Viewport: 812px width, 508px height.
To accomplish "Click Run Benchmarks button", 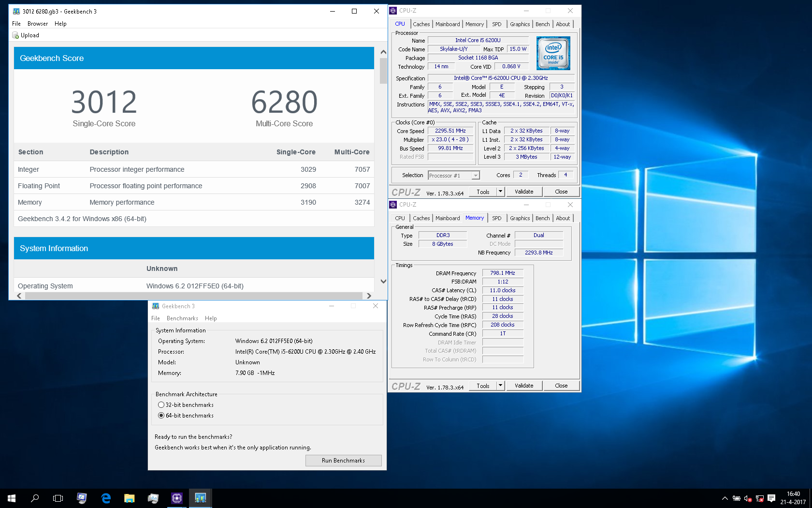I will pyautogui.click(x=343, y=461).
